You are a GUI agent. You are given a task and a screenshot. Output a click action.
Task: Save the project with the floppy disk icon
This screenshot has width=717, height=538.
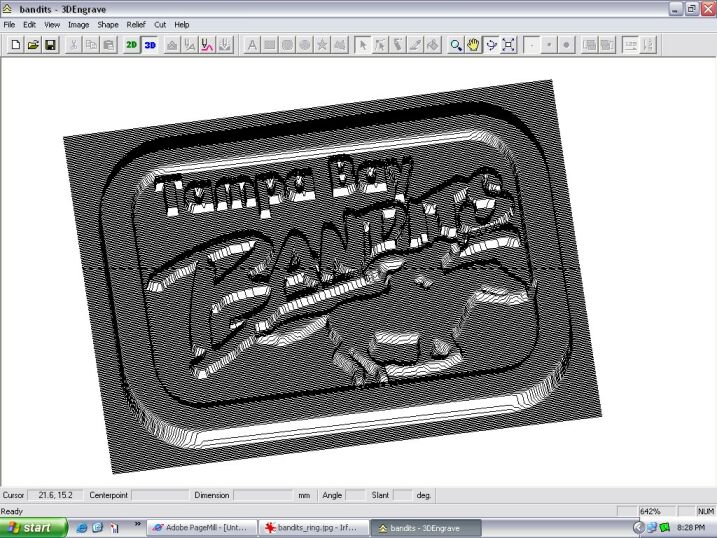point(49,45)
